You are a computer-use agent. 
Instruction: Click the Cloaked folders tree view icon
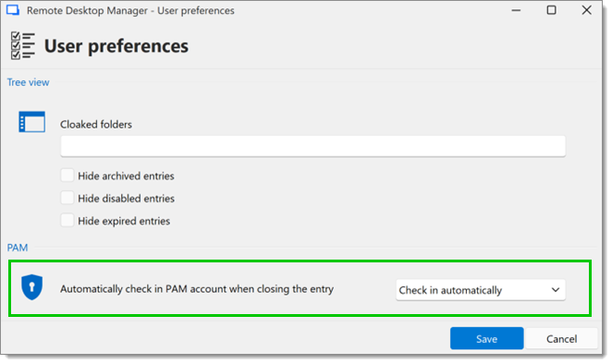[31, 122]
